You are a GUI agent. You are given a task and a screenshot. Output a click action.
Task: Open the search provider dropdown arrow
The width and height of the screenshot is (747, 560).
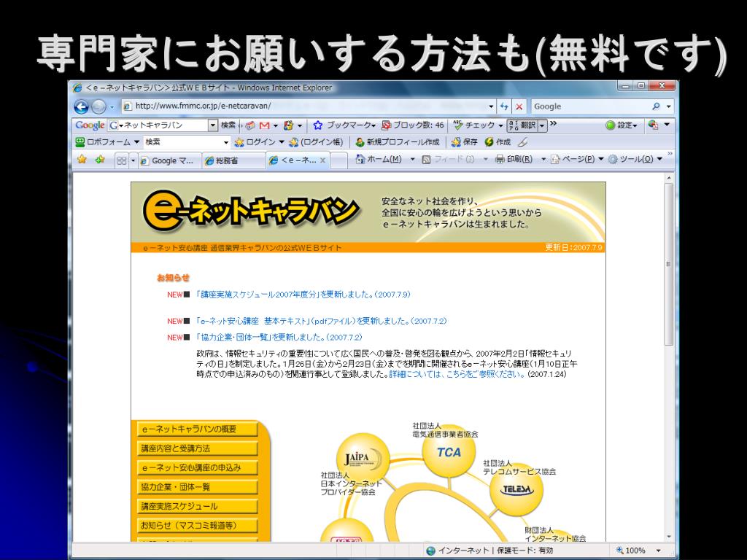click(x=668, y=106)
